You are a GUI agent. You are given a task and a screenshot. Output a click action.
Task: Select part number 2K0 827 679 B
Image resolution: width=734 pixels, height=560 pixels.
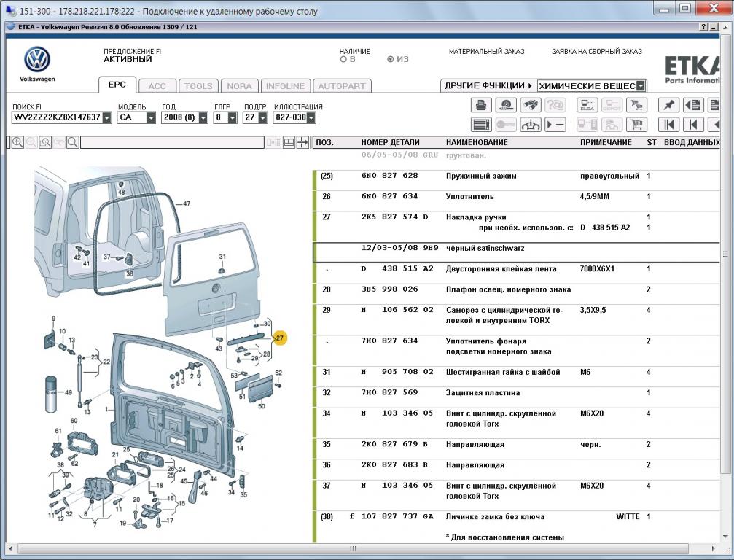pos(394,444)
